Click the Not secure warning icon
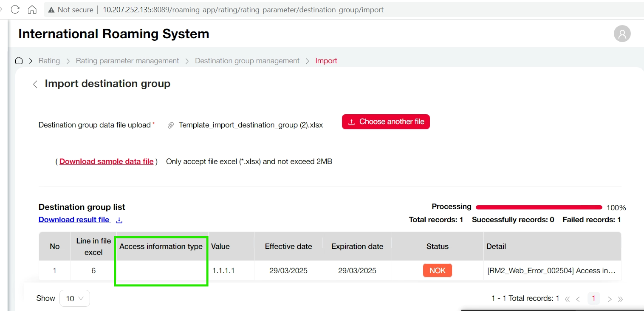644x311 pixels. point(51,10)
